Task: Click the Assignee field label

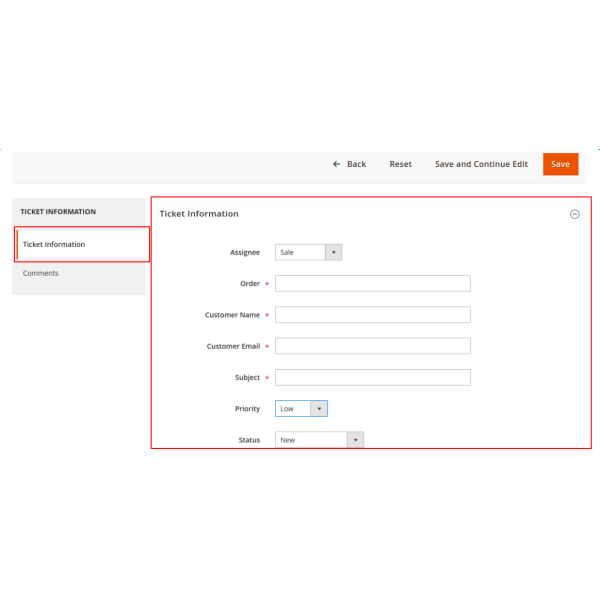Action: pyautogui.click(x=244, y=253)
